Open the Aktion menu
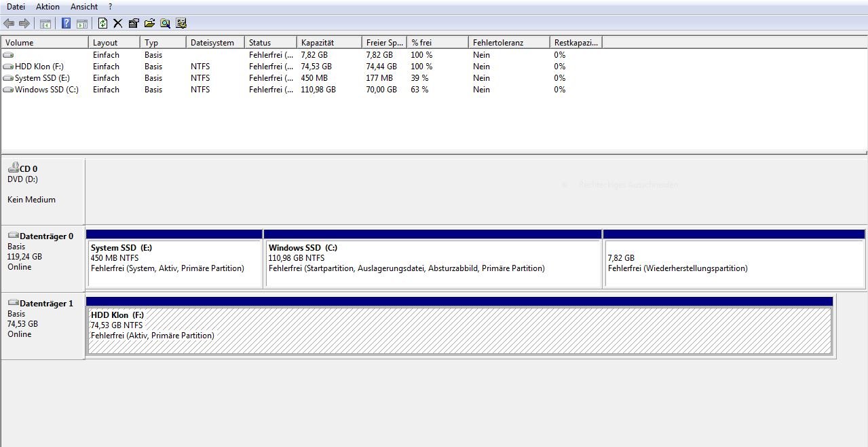 [x=48, y=7]
